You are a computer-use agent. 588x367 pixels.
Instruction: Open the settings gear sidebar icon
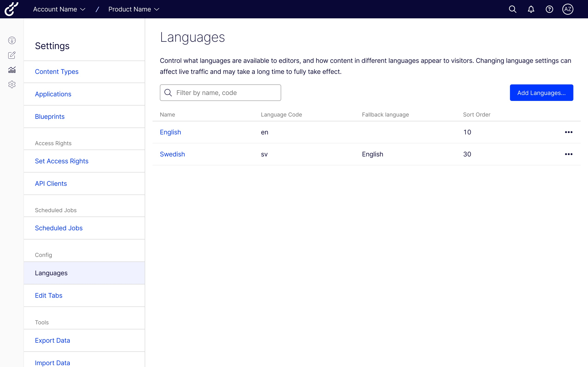pyautogui.click(x=12, y=84)
